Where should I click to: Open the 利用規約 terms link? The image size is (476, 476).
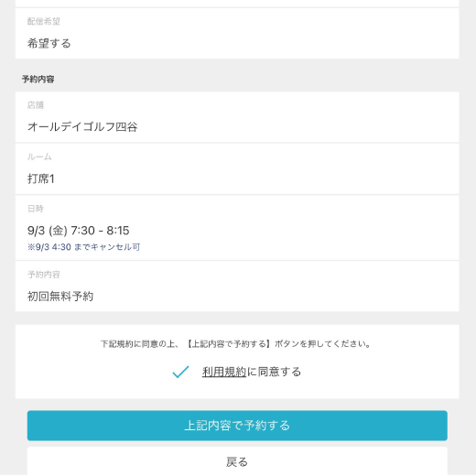(224, 372)
